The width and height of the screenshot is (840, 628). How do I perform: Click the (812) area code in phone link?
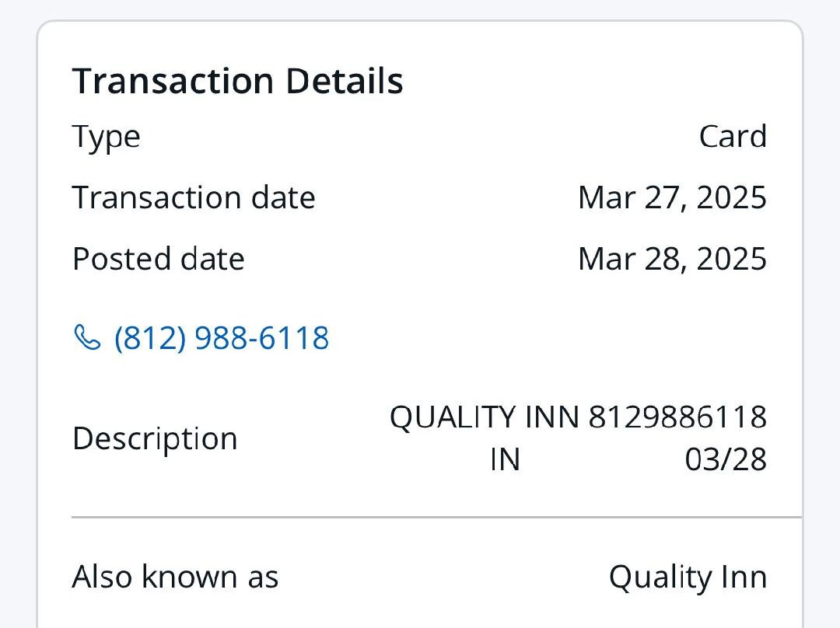146,338
